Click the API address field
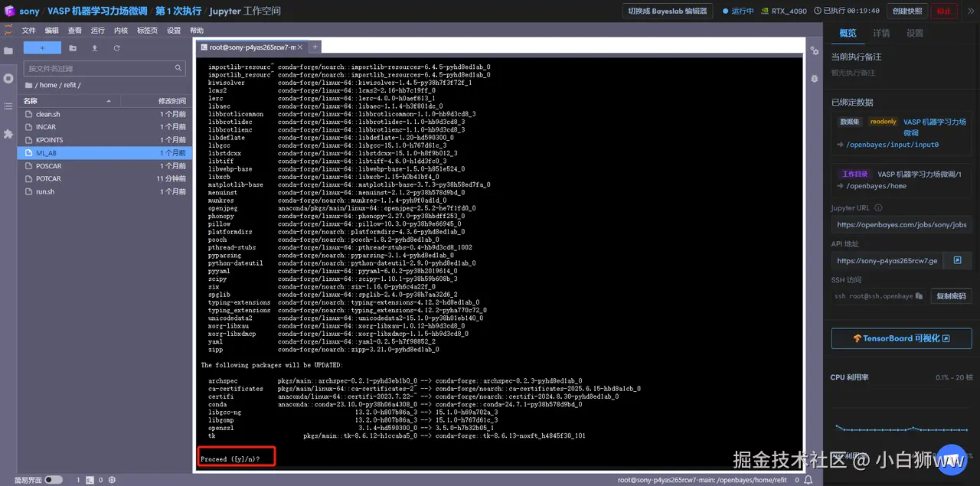980x486 pixels. 887,260
